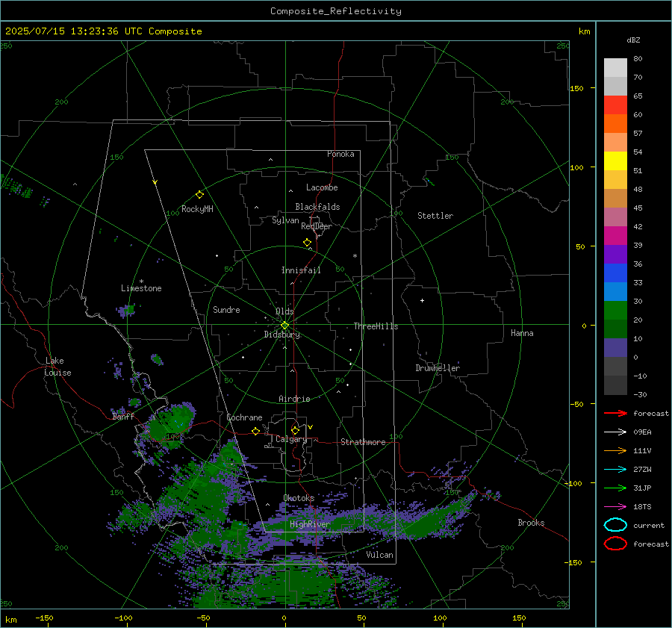Pick the magenta swatch above the 39 label

click(615, 235)
